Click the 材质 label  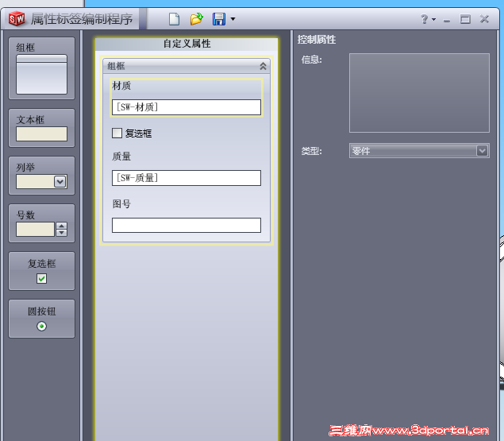pyautogui.click(x=121, y=86)
